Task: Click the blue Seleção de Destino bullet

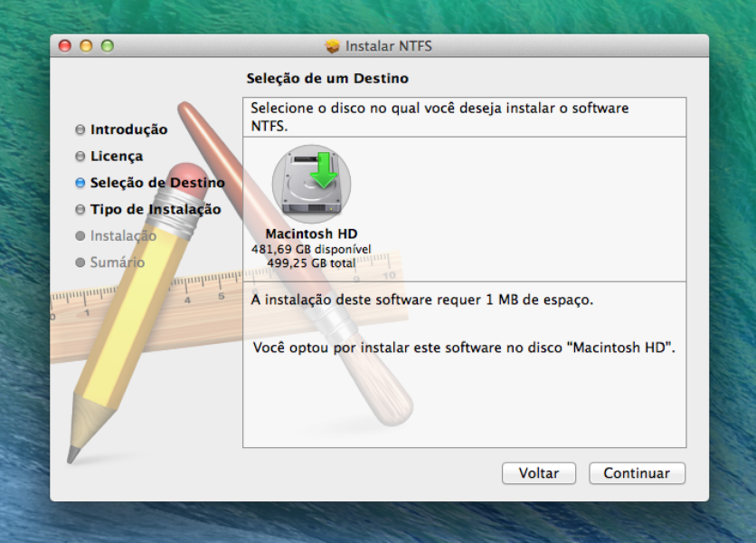Action: 80,183
